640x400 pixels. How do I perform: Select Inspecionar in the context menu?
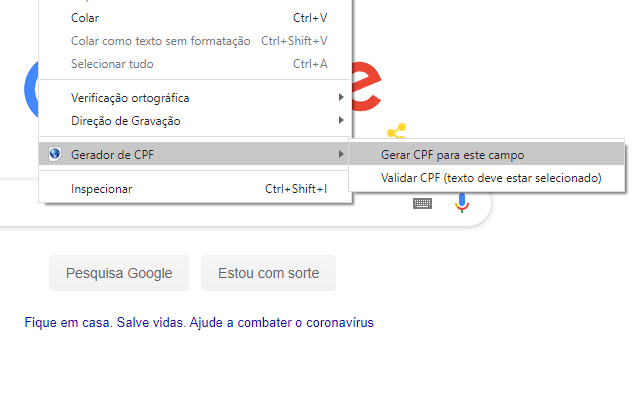[102, 188]
